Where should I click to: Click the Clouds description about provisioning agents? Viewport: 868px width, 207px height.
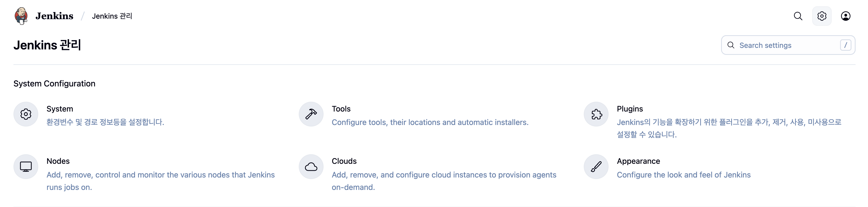tap(444, 181)
